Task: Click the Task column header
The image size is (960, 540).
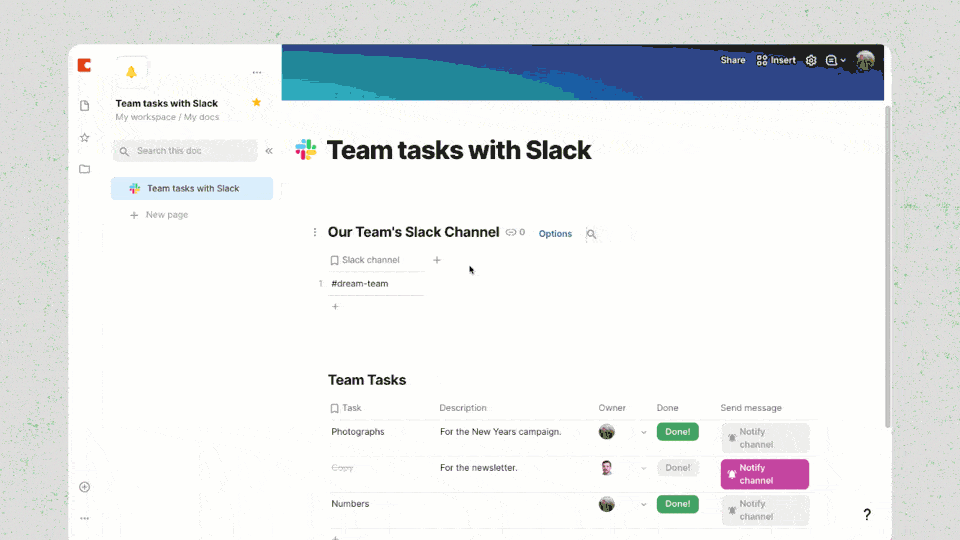Action: (351, 408)
